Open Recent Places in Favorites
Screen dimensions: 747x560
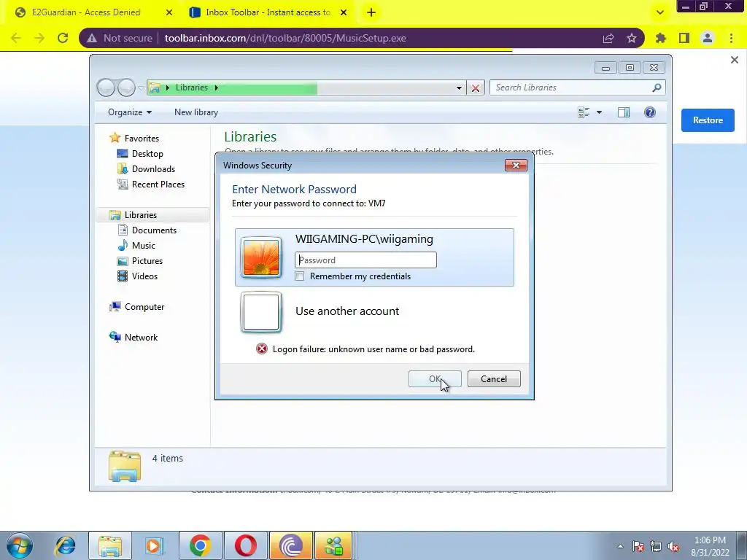tap(158, 184)
